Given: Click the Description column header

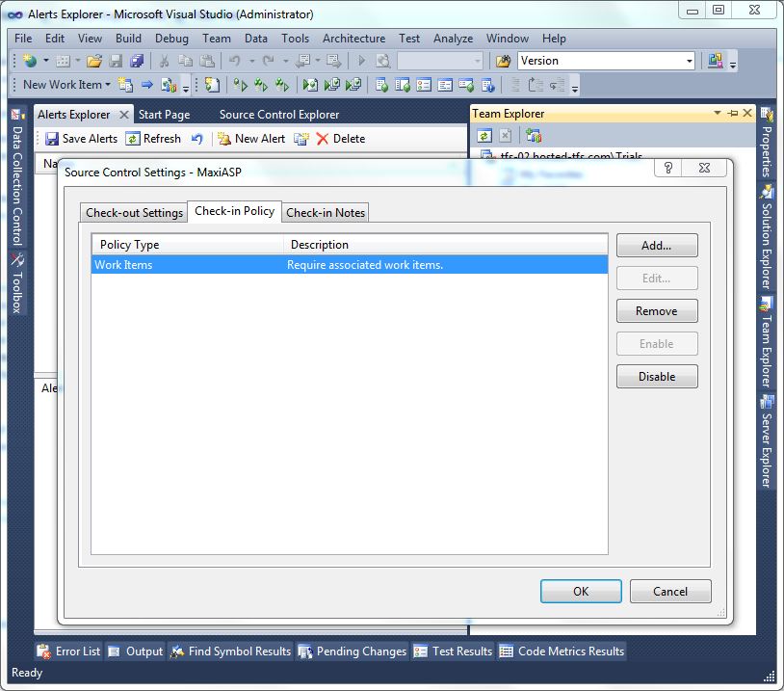Looking at the screenshot, I should point(446,245).
